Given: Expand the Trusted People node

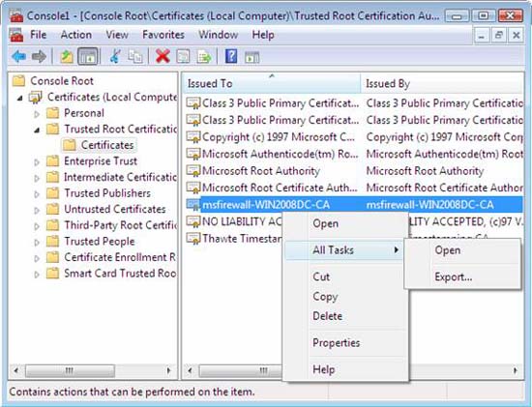Looking at the screenshot, I should [x=37, y=242].
